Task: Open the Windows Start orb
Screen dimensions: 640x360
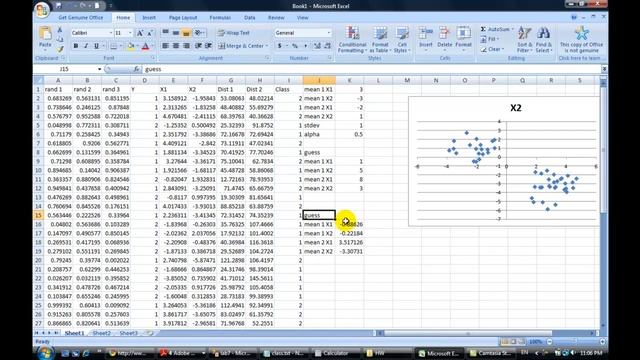Action: [45, 353]
